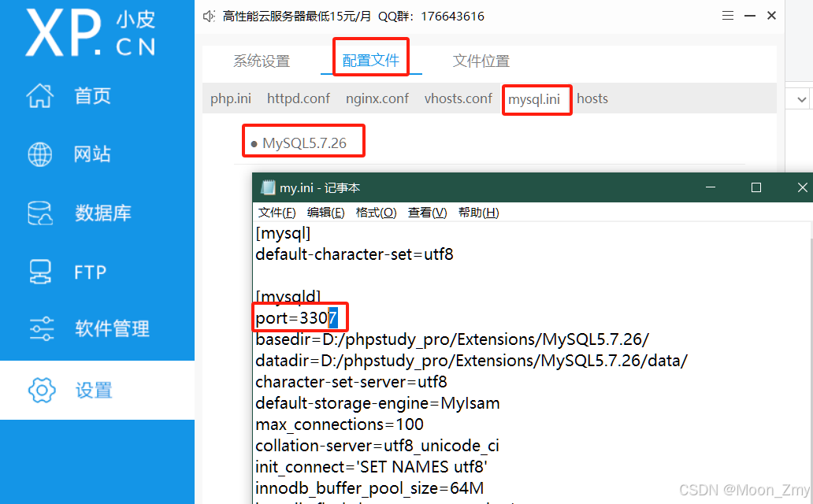Image resolution: width=813 pixels, height=504 pixels.
Task: Open Notepad 查看(V) menu
Action: click(x=427, y=213)
